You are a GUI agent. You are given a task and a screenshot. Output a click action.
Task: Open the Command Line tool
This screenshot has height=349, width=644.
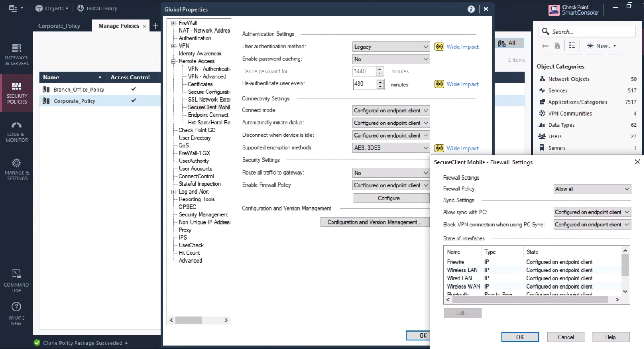click(x=16, y=280)
